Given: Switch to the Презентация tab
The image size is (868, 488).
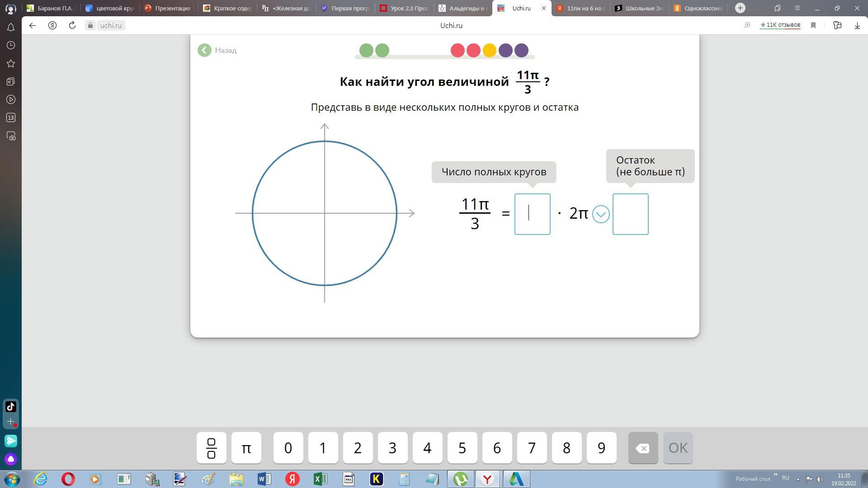Looking at the screenshot, I should point(167,8).
